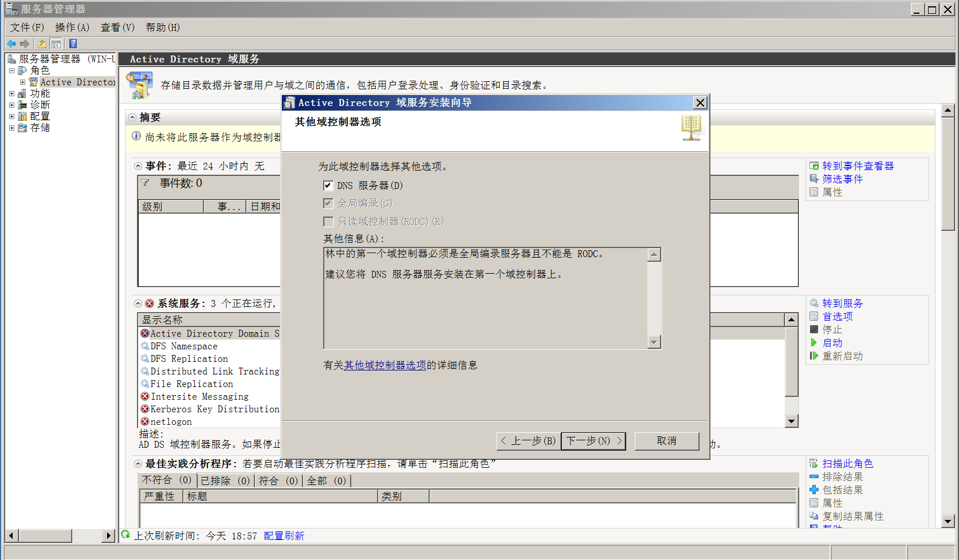
Task: Click the 转到事件查看器 icon
Action: pyautogui.click(x=814, y=166)
